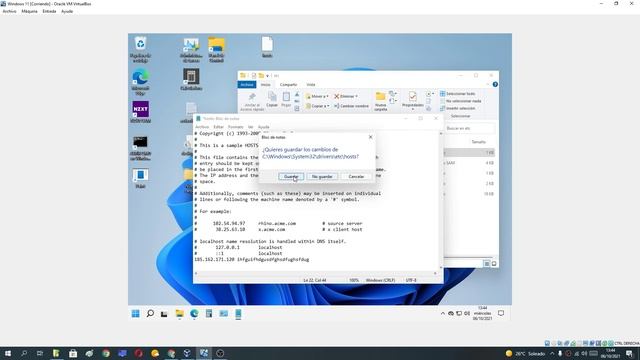
Task: Click the Explorer help question mark icon
Action: point(495,84)
